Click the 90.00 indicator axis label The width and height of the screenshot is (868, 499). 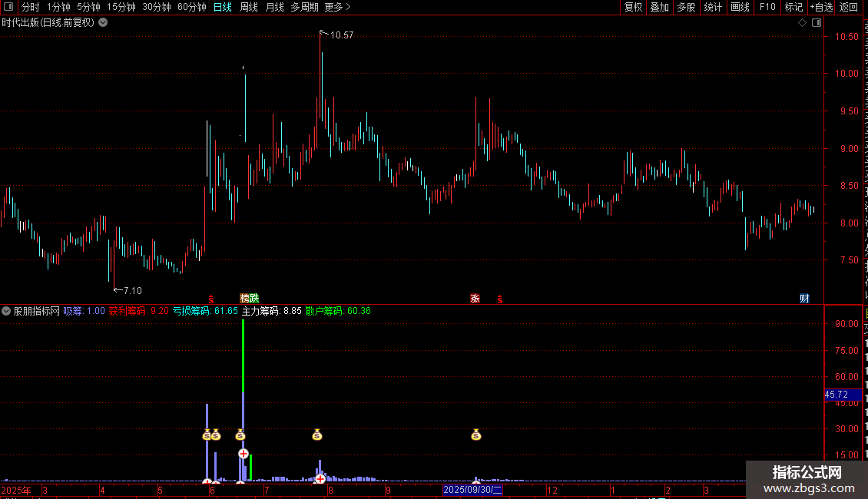click(847, 324)
